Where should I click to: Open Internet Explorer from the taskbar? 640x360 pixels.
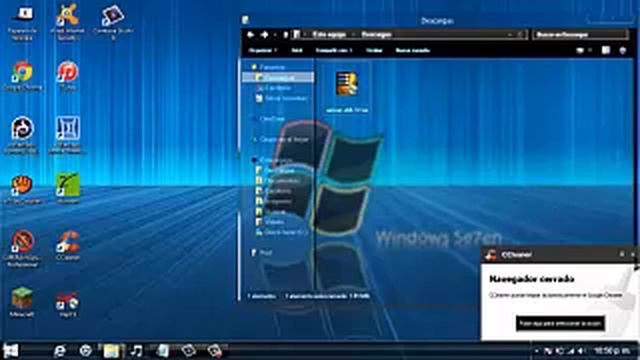click(60, 351)
